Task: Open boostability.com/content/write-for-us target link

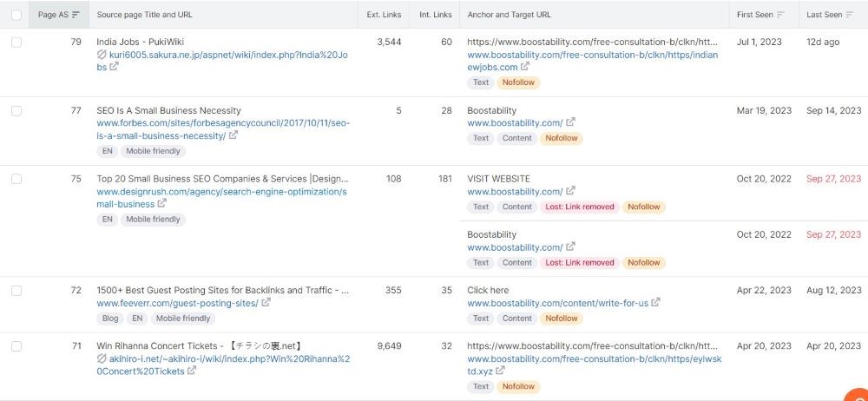Action: point(557,303)
